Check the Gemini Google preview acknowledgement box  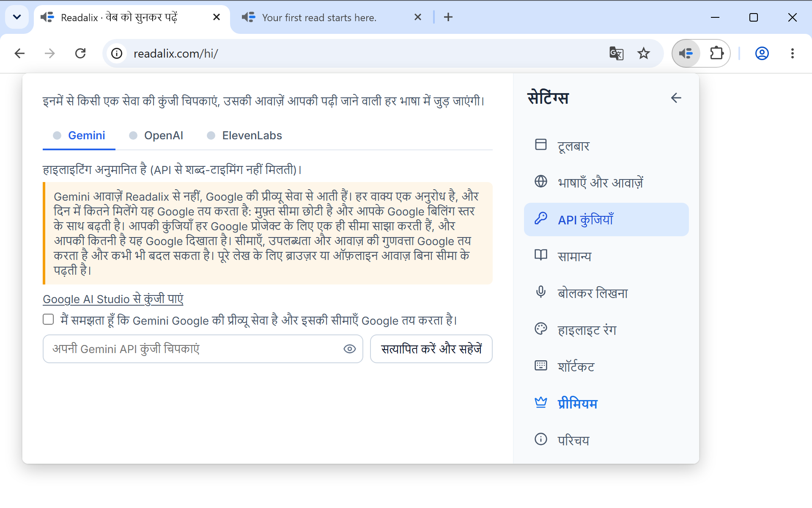pos(48,319)
